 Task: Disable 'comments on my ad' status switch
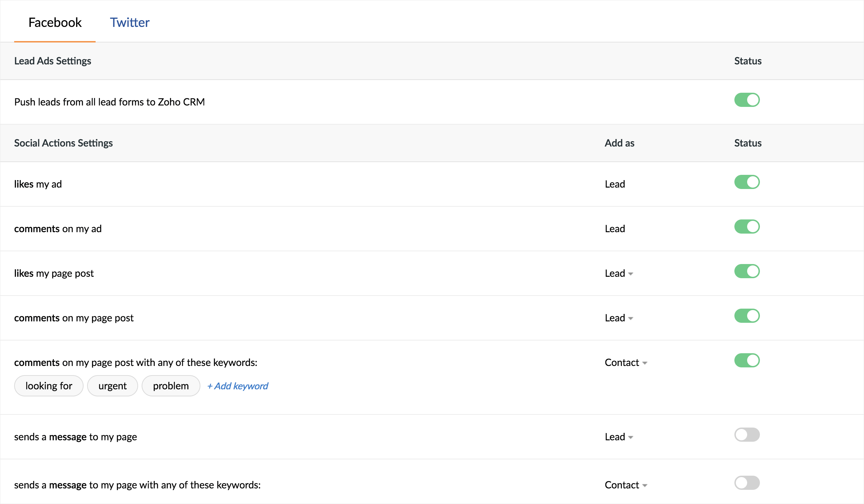coord(747,227)
